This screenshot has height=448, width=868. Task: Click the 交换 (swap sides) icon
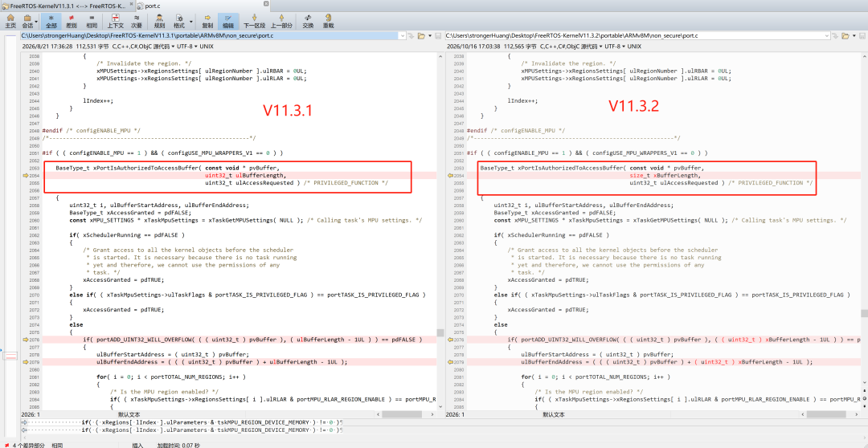[308, 21]
